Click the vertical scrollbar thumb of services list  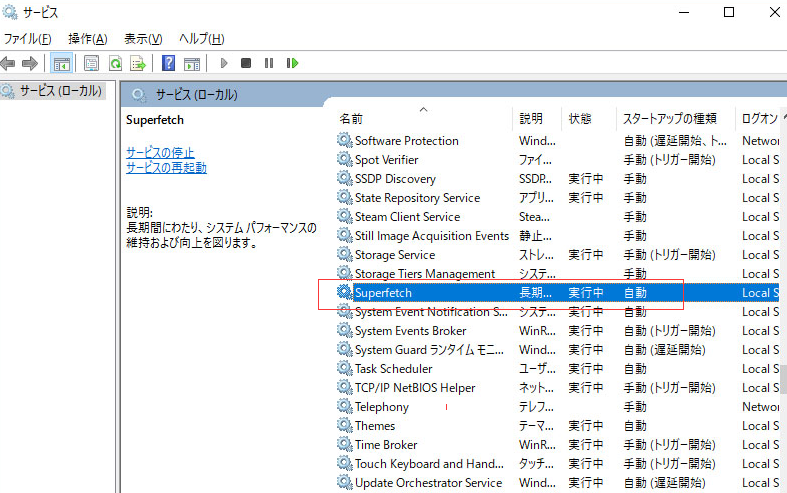[x=783, y=379]
